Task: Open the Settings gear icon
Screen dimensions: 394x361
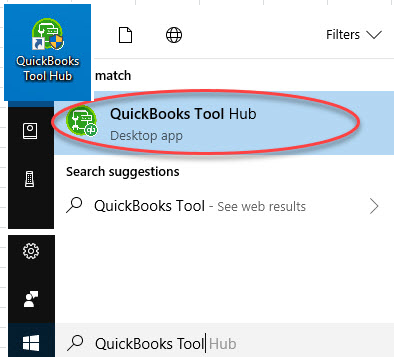Action: click(x=31, y=251)
